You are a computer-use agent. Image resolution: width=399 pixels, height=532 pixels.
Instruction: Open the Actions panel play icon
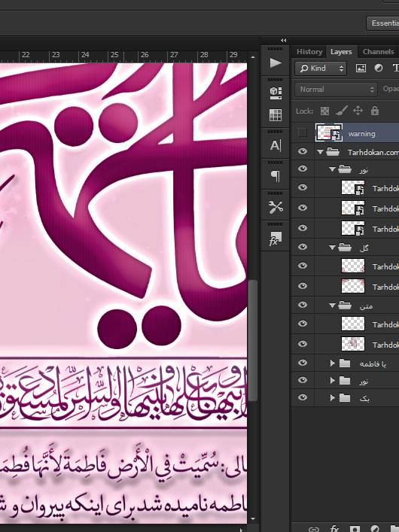276,63
